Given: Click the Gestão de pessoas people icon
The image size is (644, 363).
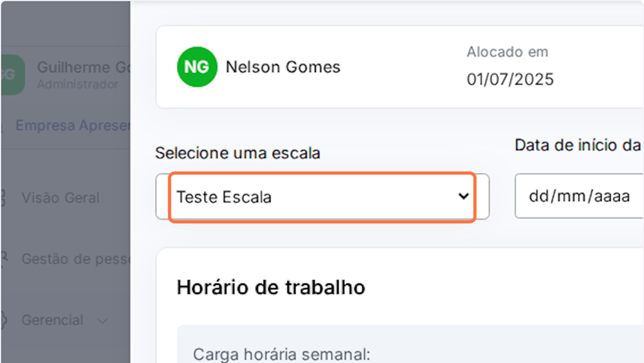Looking at the screenshot, I should point(5,259).
